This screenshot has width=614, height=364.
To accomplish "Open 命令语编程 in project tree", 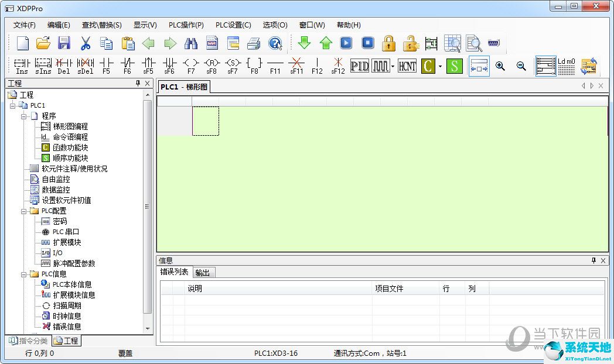I will pos(70,138).
